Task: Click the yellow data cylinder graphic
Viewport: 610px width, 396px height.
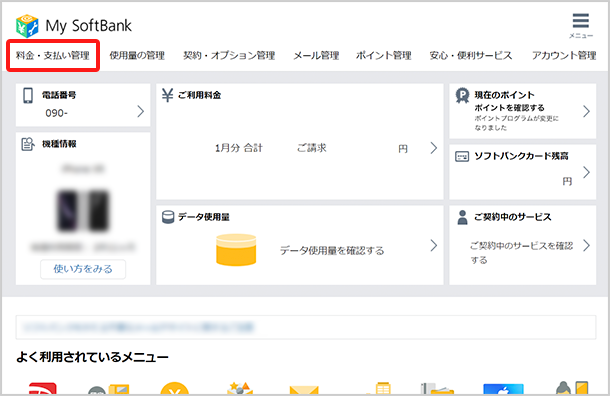Action: 236,250
